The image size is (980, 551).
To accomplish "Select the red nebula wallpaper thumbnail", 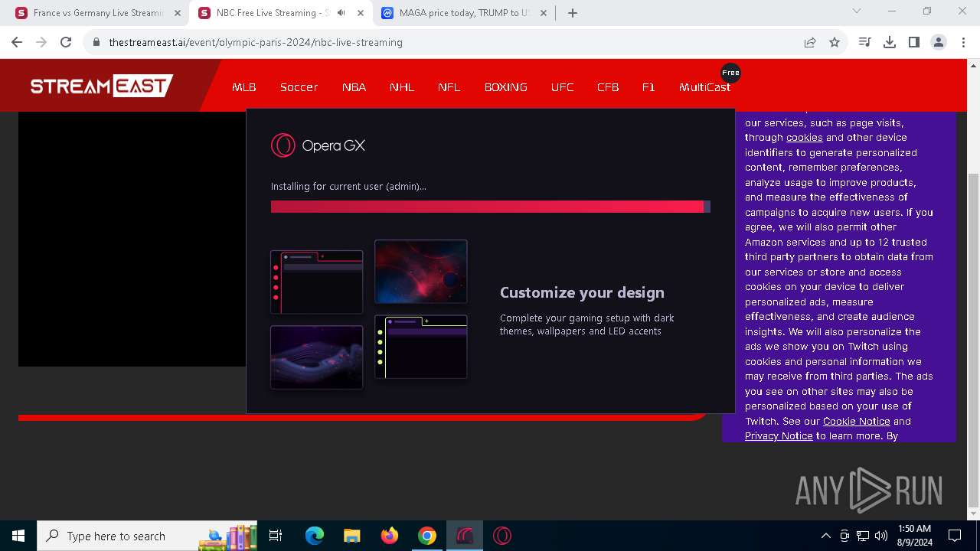I will point(421,271).
